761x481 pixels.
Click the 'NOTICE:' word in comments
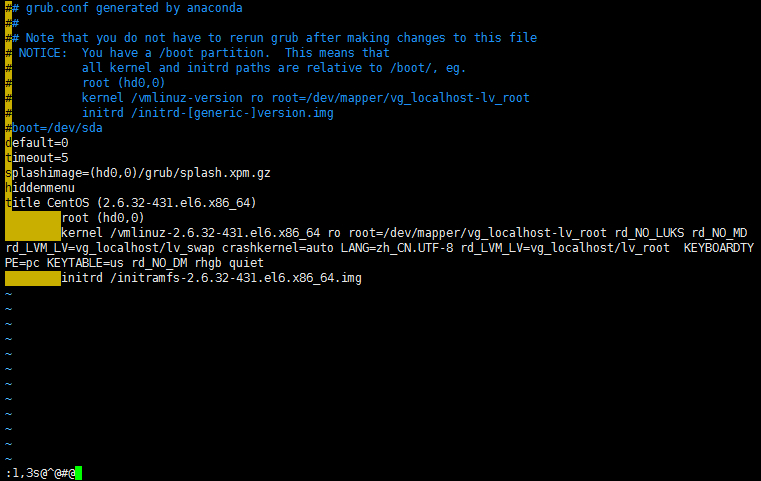click(x=43, y=53)
